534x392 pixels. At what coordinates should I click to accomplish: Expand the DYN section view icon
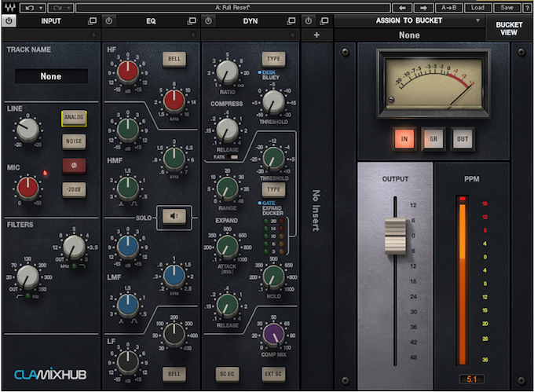(291, 21)
